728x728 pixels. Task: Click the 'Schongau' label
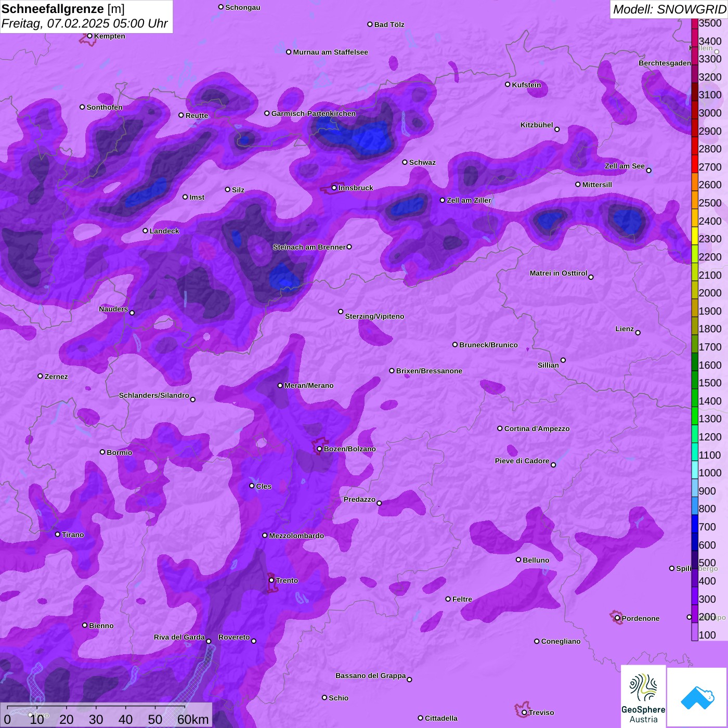[x=242, y=7]
